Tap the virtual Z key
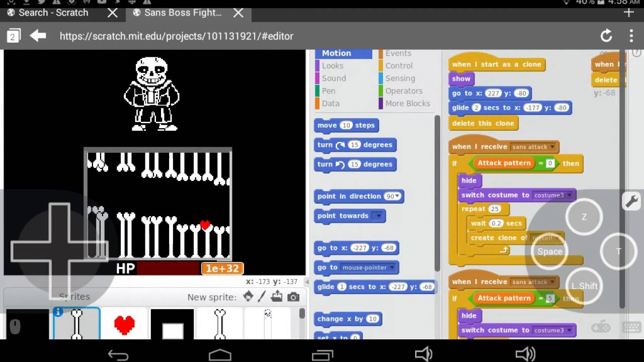The height and width of the screenshot is (362, 644). click(x=584, y=217)
